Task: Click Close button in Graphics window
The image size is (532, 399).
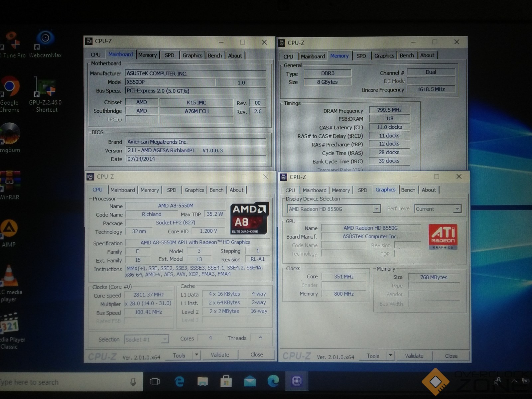Action: point(451,356)
